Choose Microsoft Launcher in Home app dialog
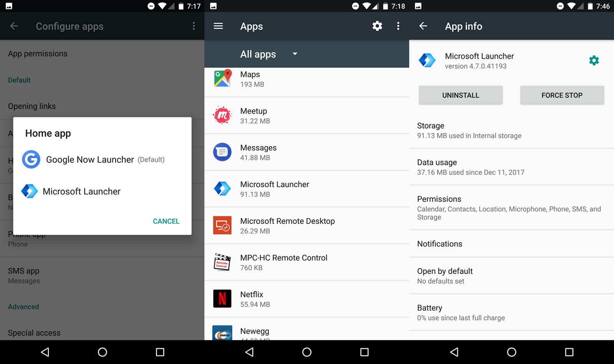 point(82,191)
